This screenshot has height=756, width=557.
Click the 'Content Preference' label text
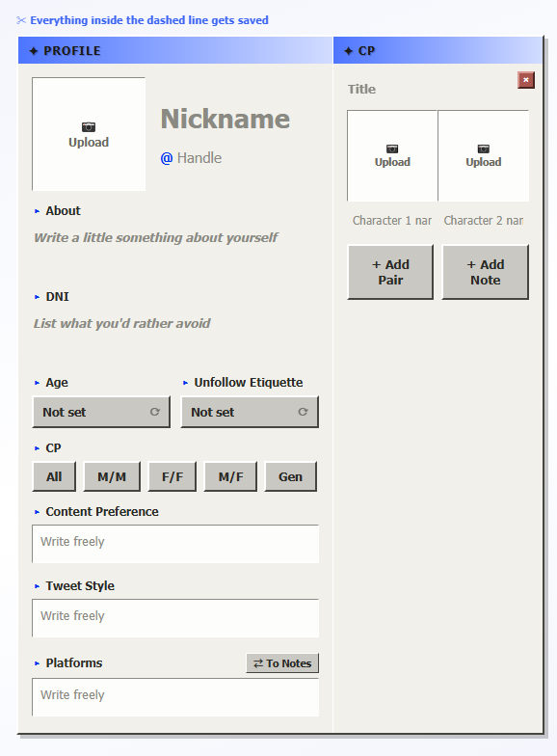point(102,511)
